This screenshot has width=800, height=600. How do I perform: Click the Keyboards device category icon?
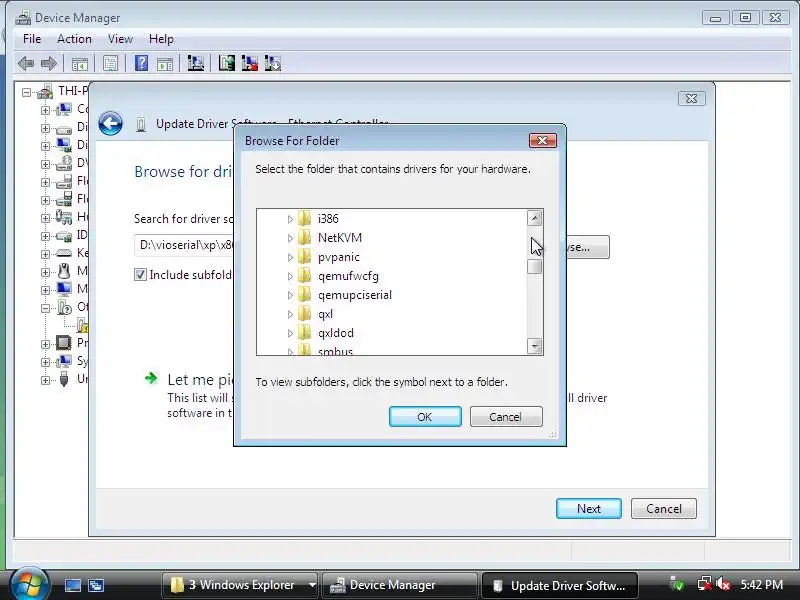point(64,253)
